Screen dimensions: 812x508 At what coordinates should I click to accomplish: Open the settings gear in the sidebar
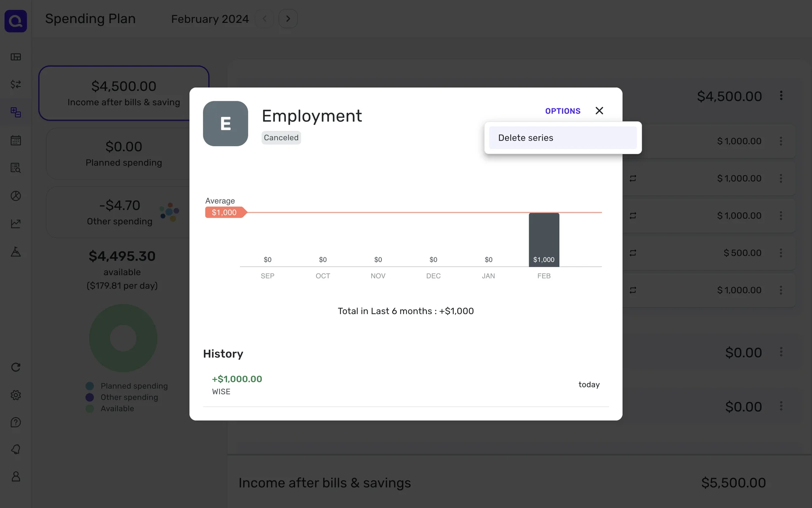coord(16,395)
